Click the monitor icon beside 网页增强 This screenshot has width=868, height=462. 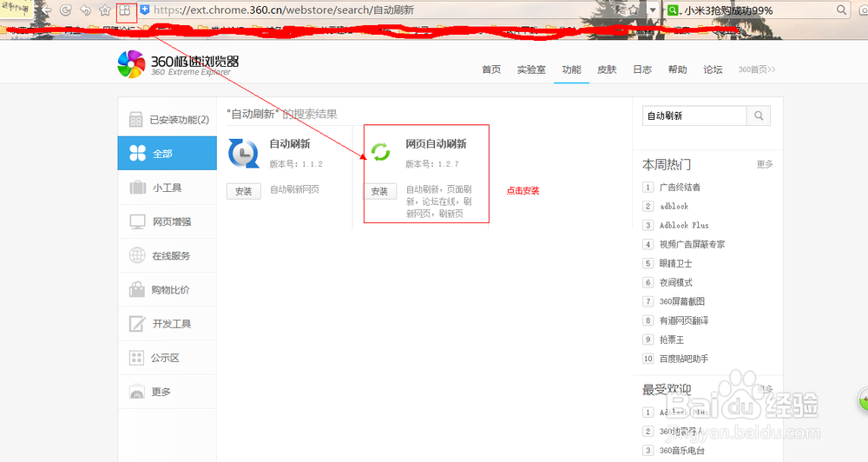tap(137, 221)
